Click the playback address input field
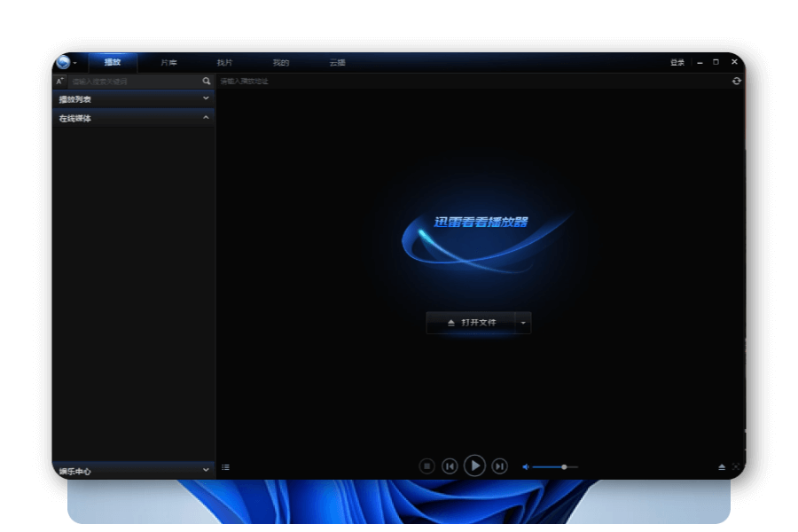Screen dimensions: 798x532 pyautogui.click(x=473, y=81)
